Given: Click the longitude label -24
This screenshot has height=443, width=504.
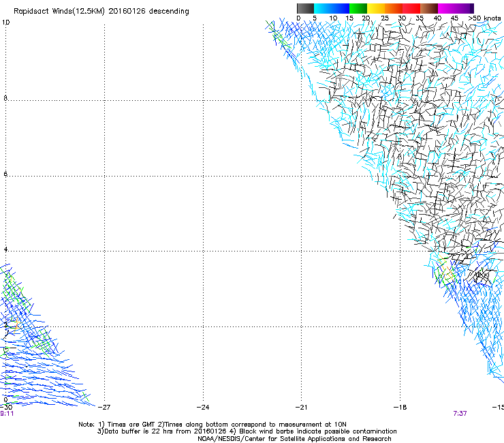Looking at the screenshot, I should point(203,408).
